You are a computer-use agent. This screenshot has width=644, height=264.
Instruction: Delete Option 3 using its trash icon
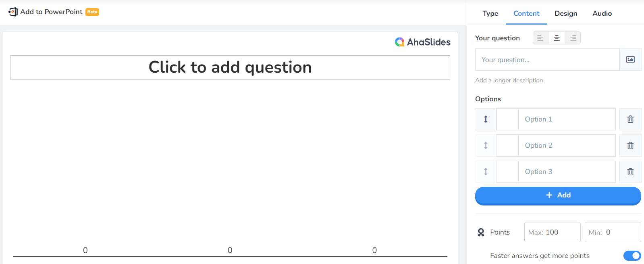[x=630, y=172]
